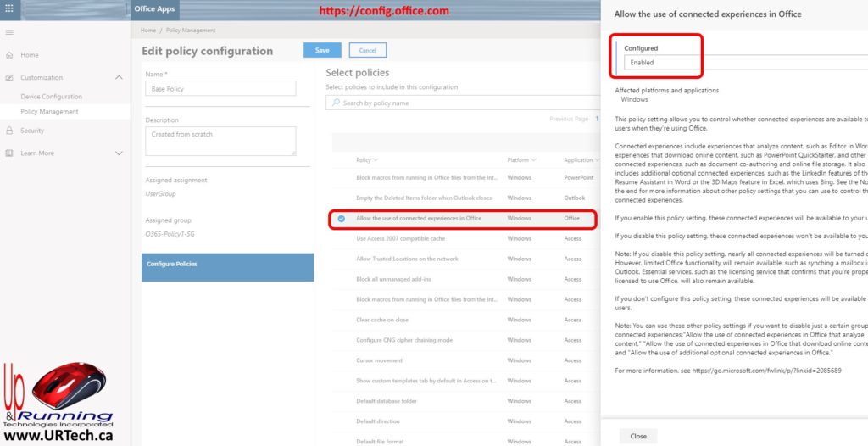Open Device Configuration in sidebar
Image resolution: width=868 pixels, height=446 pixels.
pos(51,97)
